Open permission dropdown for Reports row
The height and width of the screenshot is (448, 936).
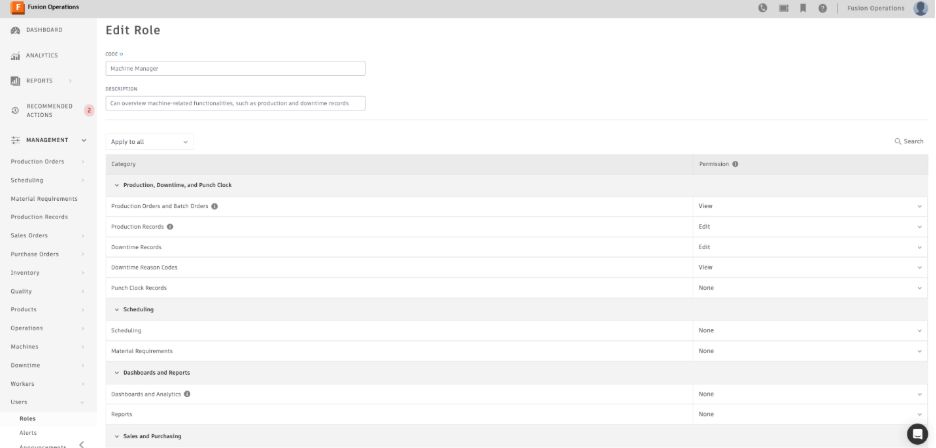(x=810, y=415)
